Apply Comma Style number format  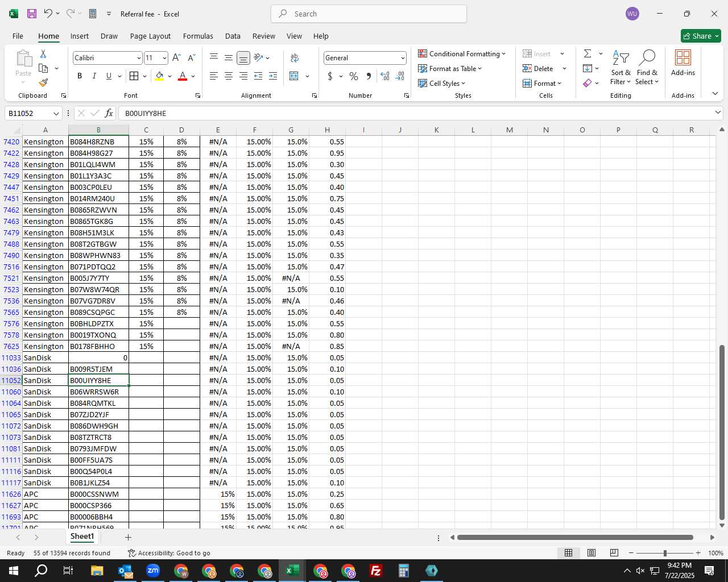coord(369,76)
